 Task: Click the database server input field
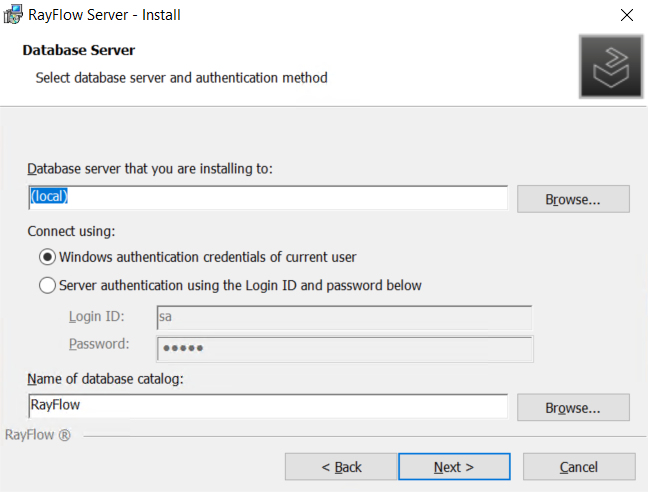[268, 197]
